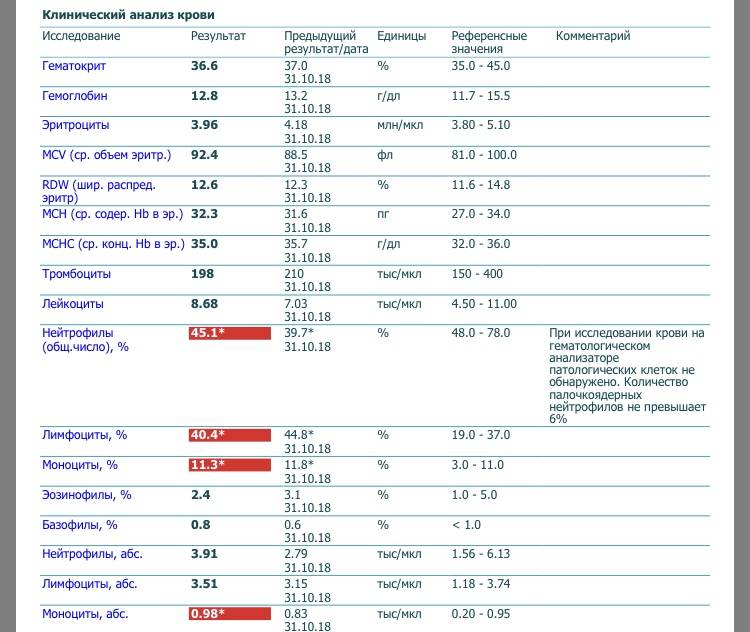Screen dimensions: 750x632
Task: Click the Эритроциты result 3.96
Action: click(204, 125)
